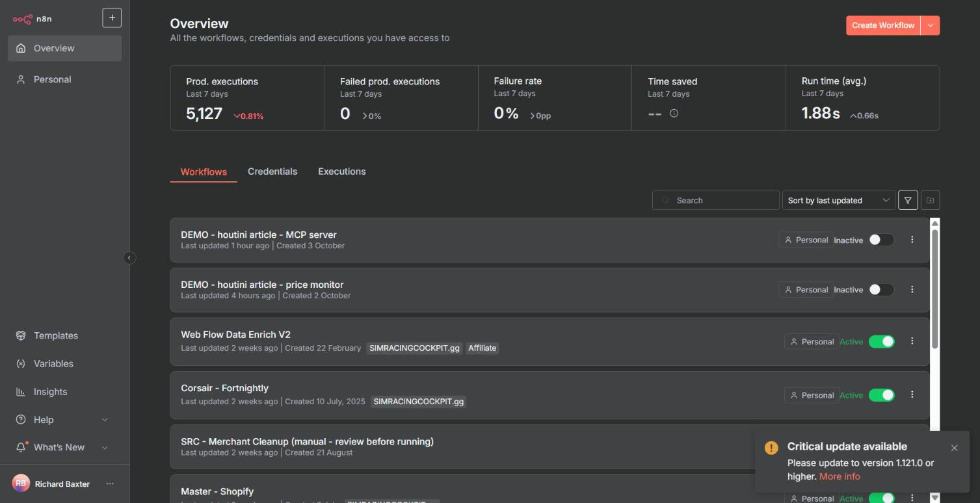Open user menu dots beside Richard Baxter
The width and height of the screenshot is (980, 503).
click(x=110, y=484)
